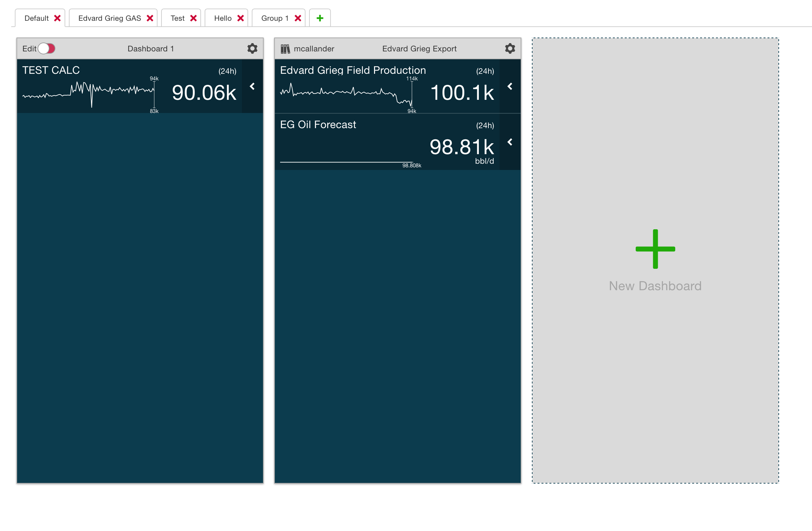Click the 90.06k value
The height and width of the screenshot is (531, 812).
[x=204, y=93]
